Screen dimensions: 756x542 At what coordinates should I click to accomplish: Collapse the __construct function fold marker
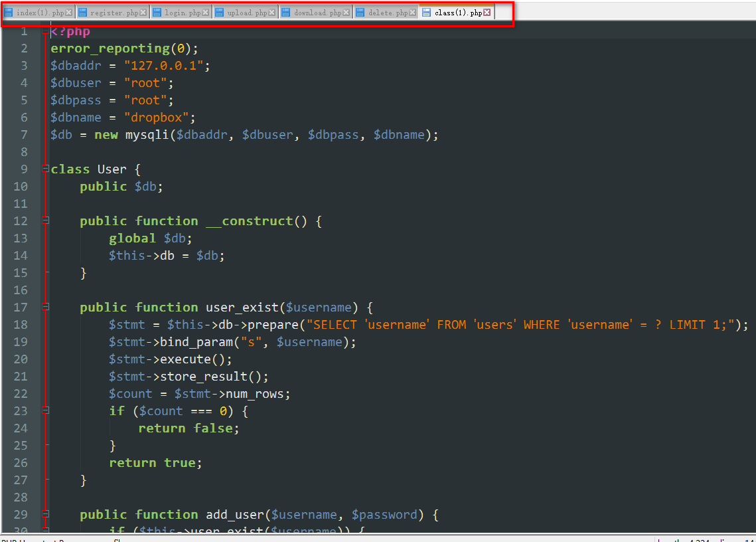pos(45,221)
